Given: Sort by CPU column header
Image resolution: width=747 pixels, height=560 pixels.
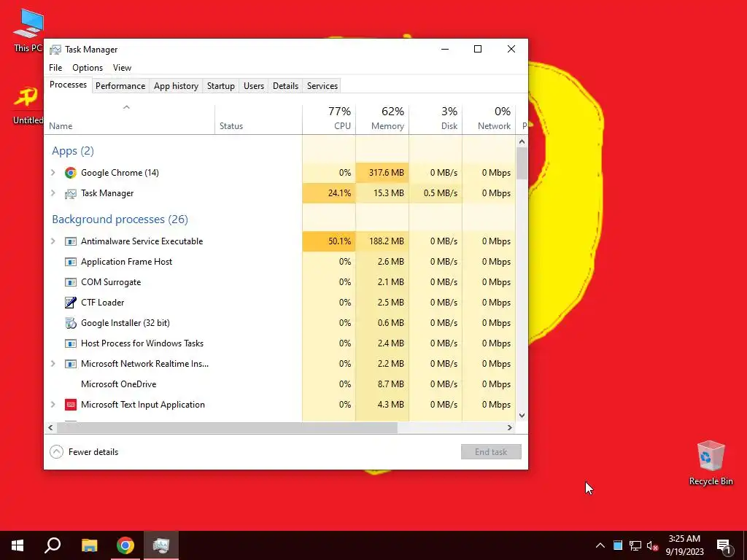Looking at the screenshot, I should 329,119.
